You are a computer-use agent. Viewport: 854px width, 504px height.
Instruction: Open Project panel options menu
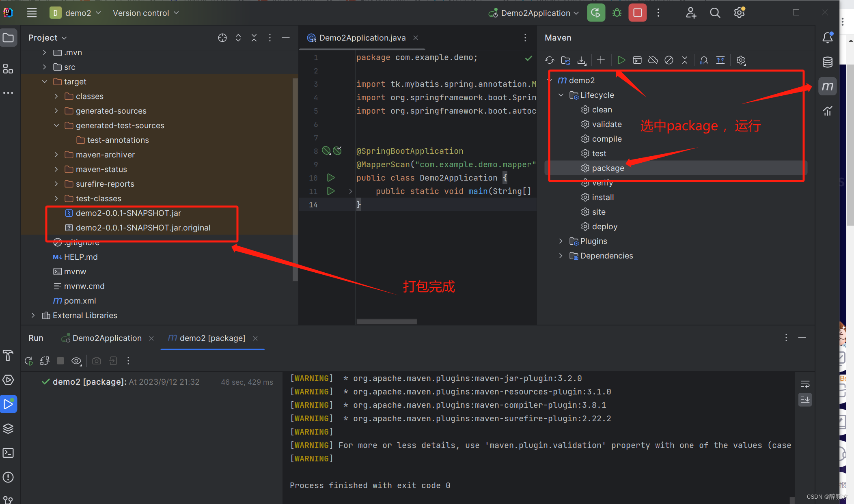pyautogui.click(x=270, y=38)
